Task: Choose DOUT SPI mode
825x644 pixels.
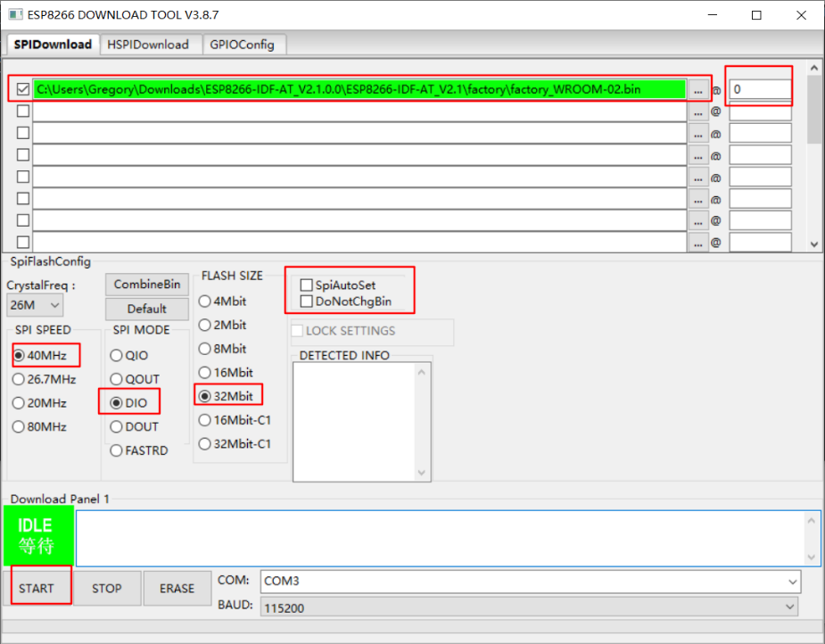Action: tap(135, 426)
